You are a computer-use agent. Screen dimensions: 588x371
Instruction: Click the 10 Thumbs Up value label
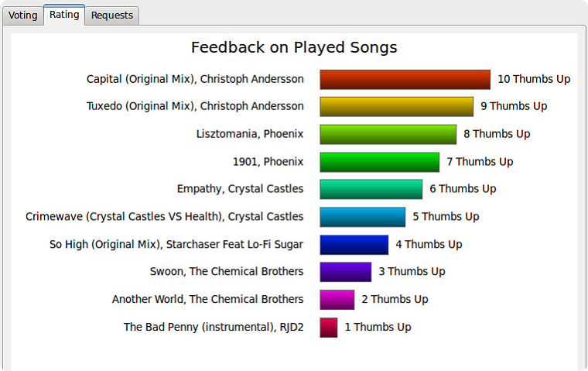click(534, 79)
